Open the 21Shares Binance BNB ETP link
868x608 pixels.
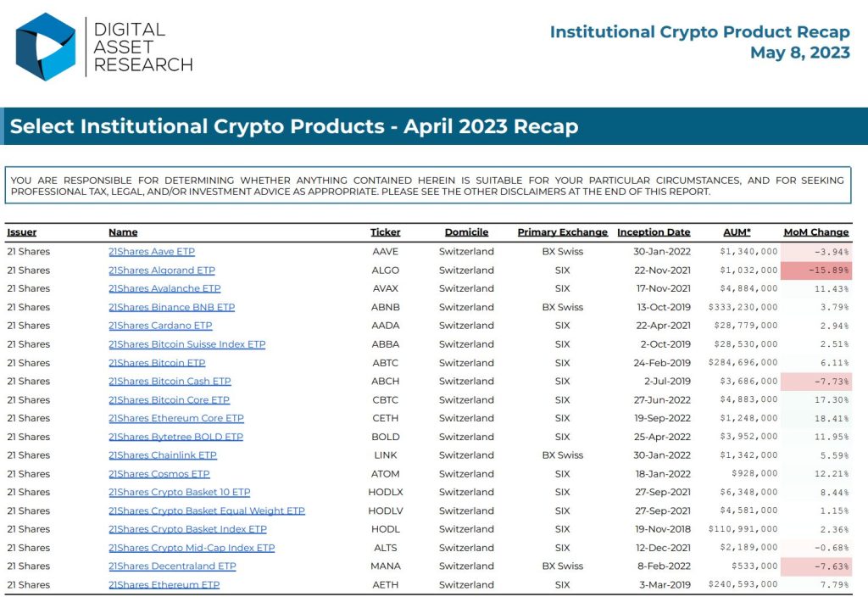pos(171,307)
